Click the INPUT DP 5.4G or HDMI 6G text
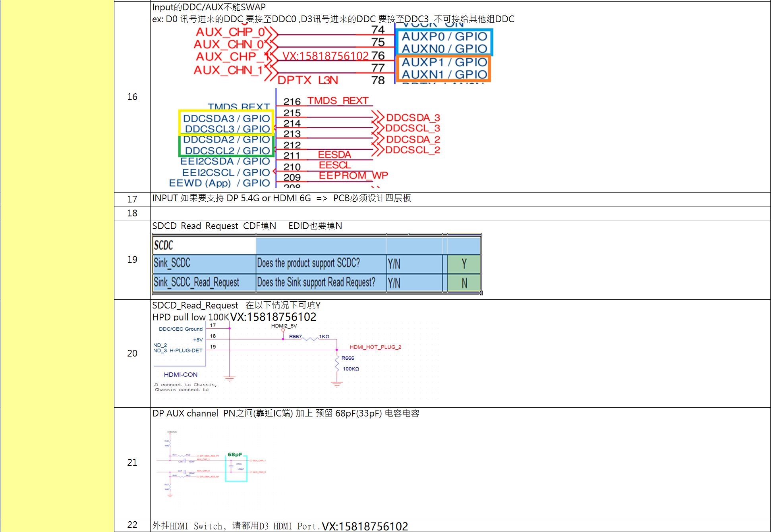 [281, 198]
